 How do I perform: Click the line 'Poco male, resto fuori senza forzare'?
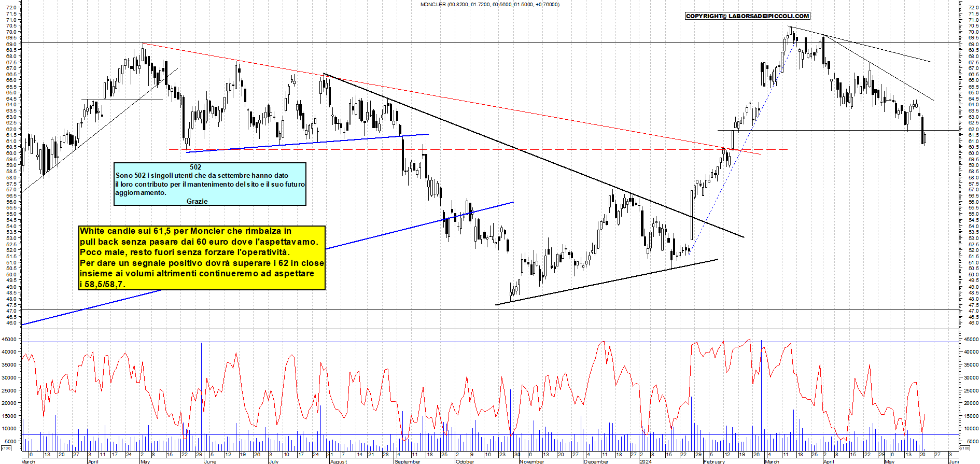[185, 252]
